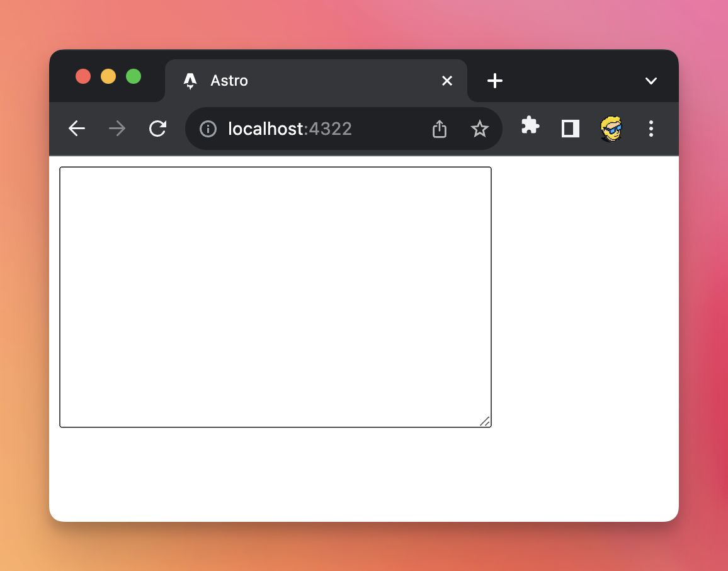Open a new browser tab
728x571 pixels.
pyautogui.click(x=495, y=81)
